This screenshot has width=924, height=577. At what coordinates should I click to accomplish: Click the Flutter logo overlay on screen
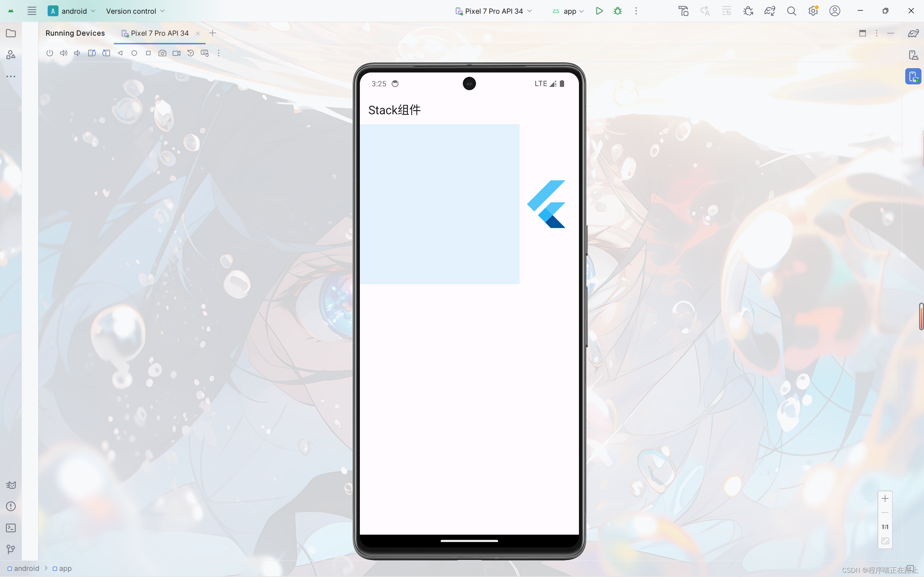(547, 204)
